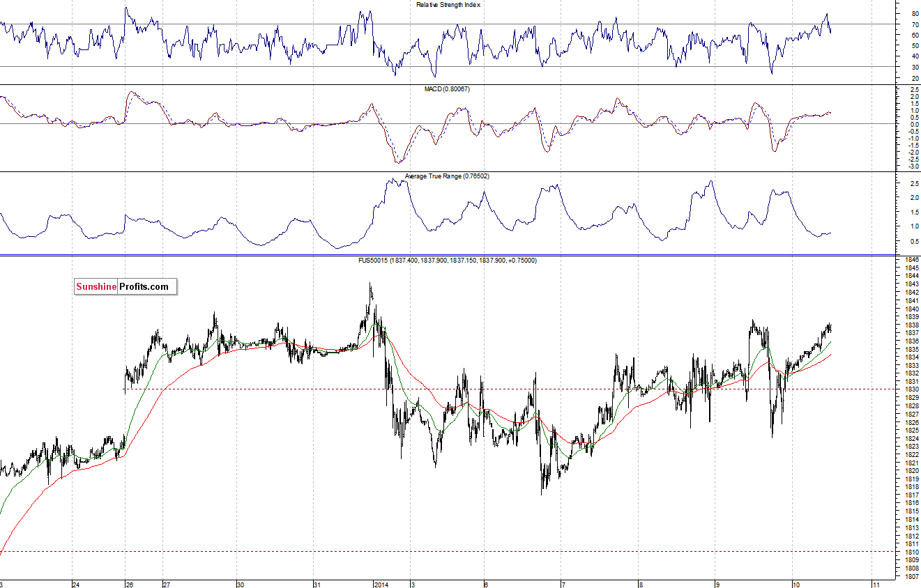Select the 26 date label on time axis
This screenshot has height=588, width=921.
(x=129, y=585)
